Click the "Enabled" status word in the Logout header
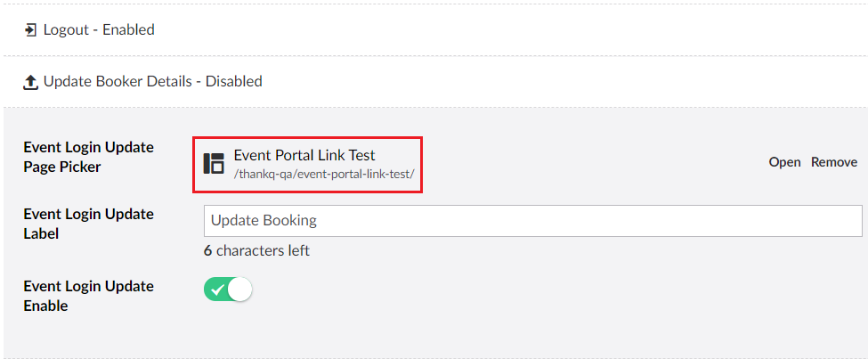The width and height of the screenshot is (868, 359). tap(128, 29)
